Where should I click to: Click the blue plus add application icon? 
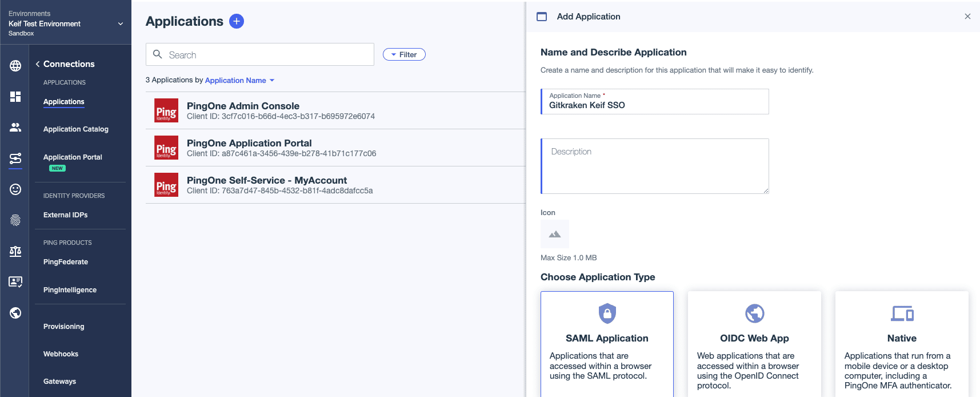pyautogui.click(x=237, y=21)
